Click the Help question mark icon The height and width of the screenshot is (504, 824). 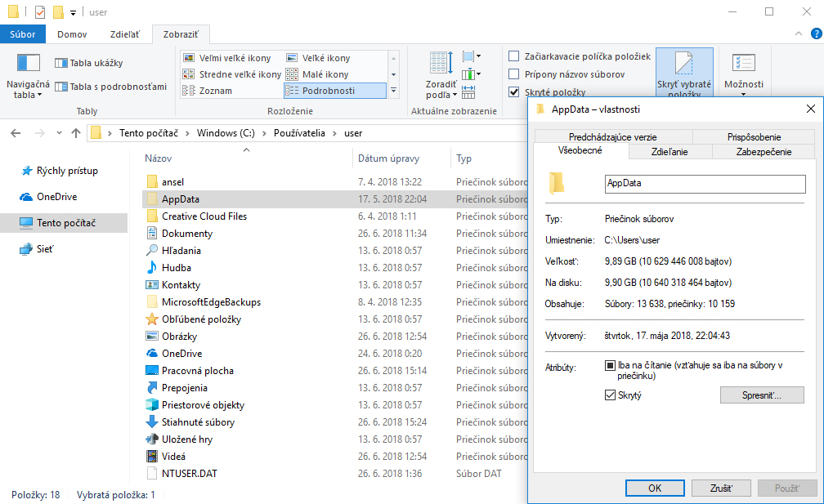816,33
